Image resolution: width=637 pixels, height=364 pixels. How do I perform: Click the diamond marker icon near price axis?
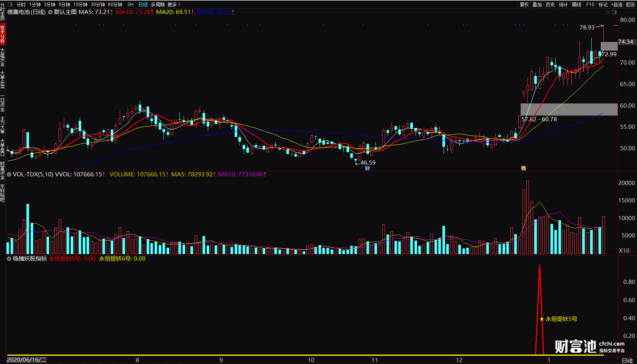tap(608, 12)
